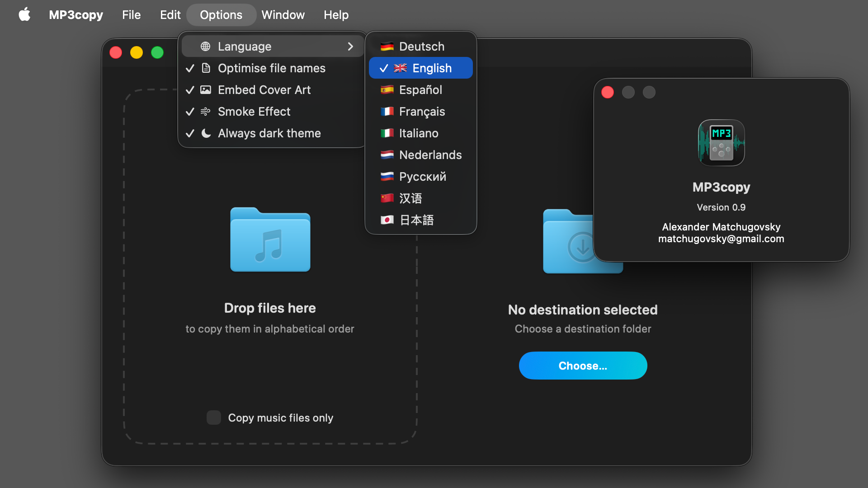Image resolution: width=868 pixels, height=488 pixels.
Task: Open the Apple menu
Action: point(24,15)
